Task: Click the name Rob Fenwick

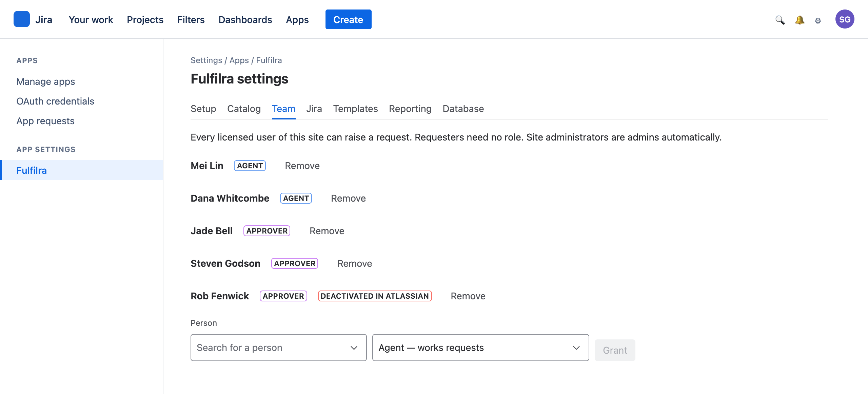Action: coord(220,296)
